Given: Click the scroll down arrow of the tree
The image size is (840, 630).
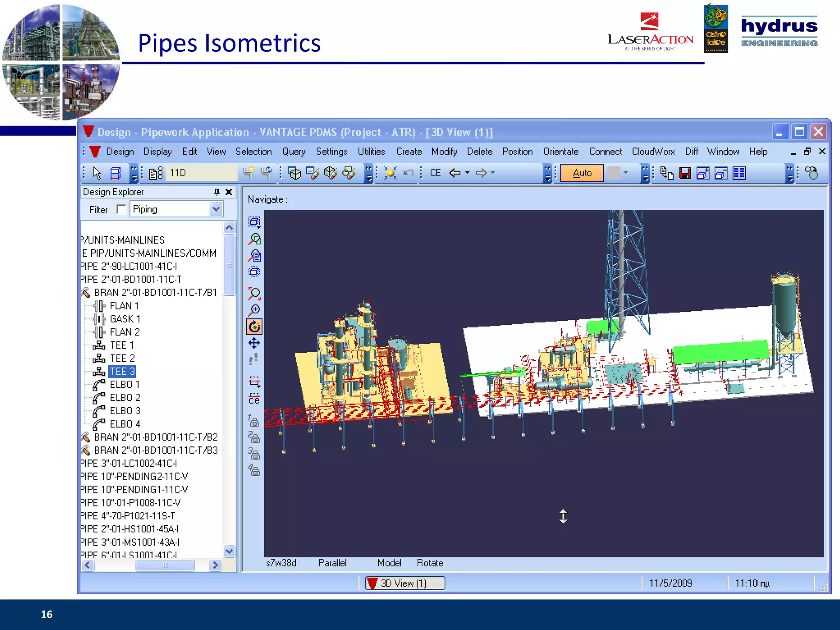Looking at the screenshot, I should coord(229,551).
